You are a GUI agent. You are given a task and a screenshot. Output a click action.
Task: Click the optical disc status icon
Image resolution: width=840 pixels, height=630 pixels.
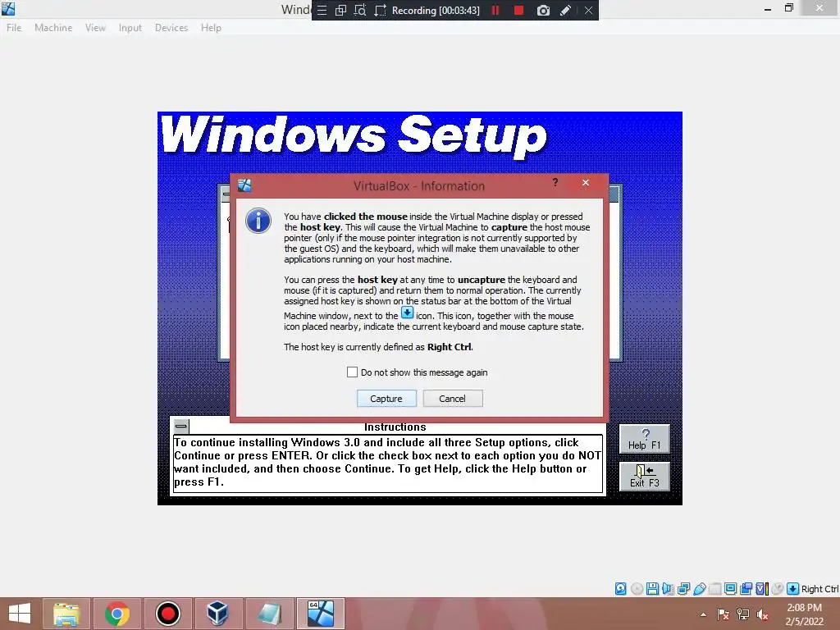coord(637,589)
